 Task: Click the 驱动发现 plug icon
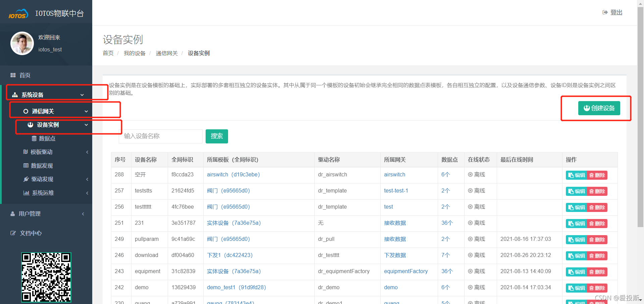(26, 179)
